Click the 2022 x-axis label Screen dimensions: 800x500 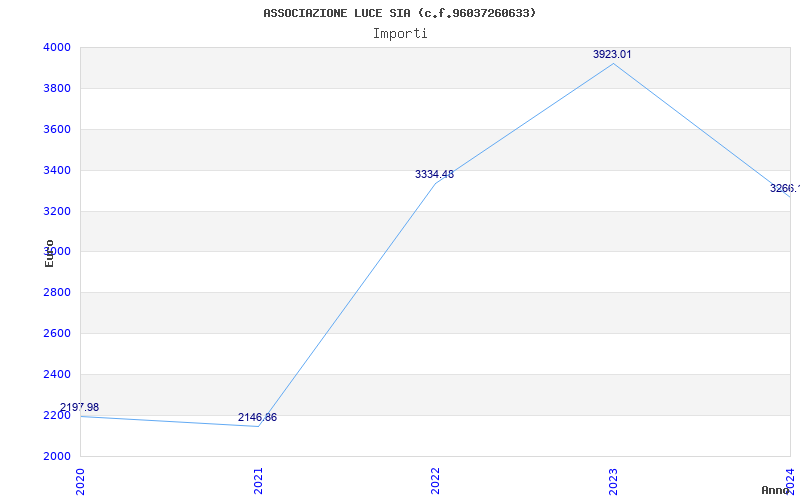coord(435,480)
